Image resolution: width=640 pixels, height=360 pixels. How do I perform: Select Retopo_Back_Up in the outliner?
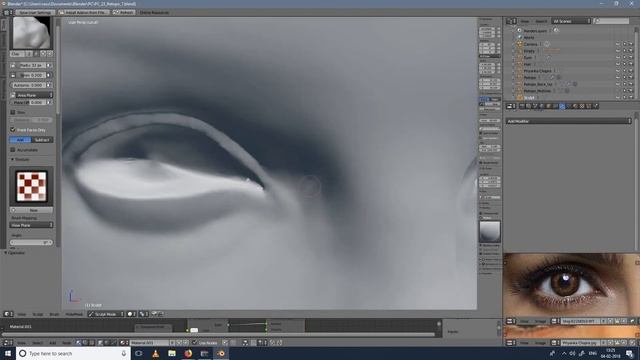538,84
